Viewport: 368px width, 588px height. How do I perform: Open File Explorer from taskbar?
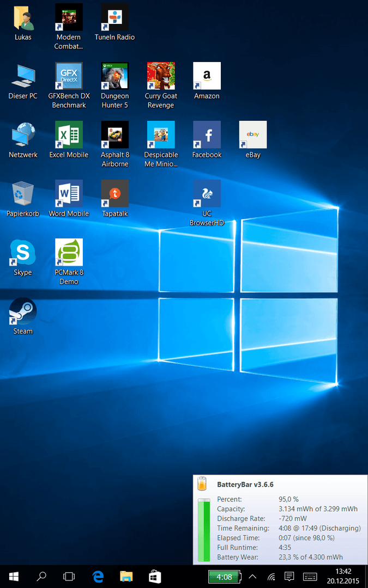[126, 577]
